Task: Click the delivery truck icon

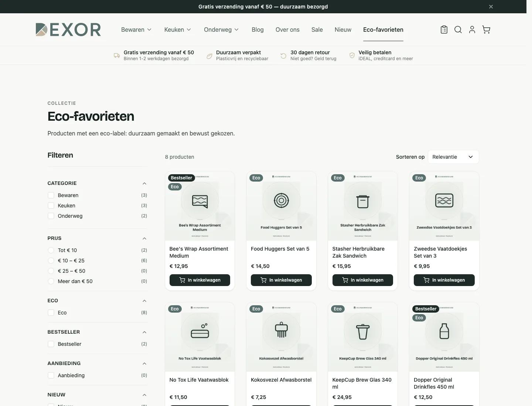Action: [x=117, y=55]
